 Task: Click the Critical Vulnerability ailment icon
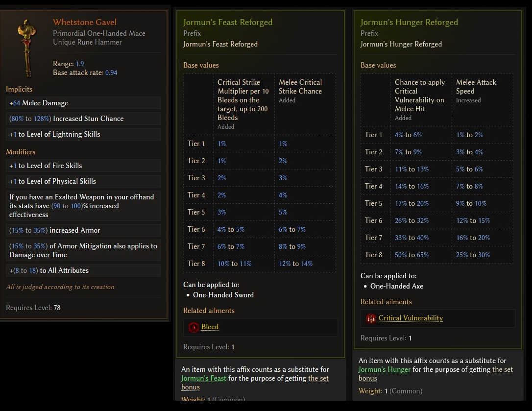[x=371, y=318]
